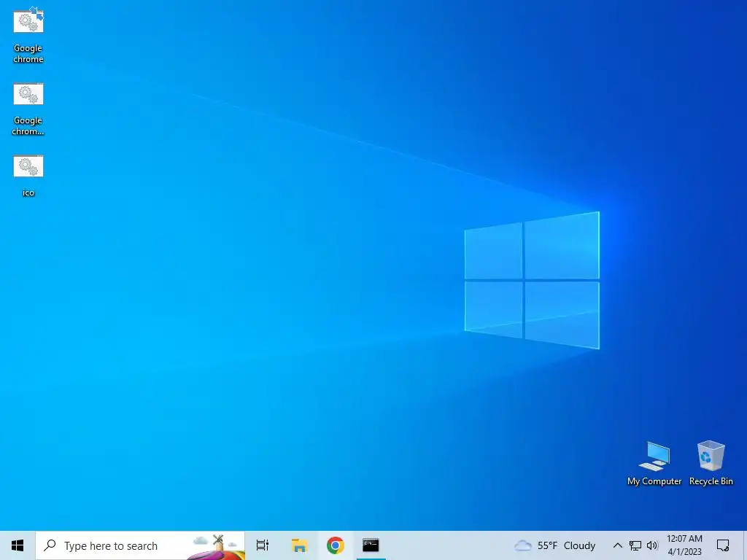Open Task View from the taskbar
Viewport: 747px width, 560px height.
point(263,545)
